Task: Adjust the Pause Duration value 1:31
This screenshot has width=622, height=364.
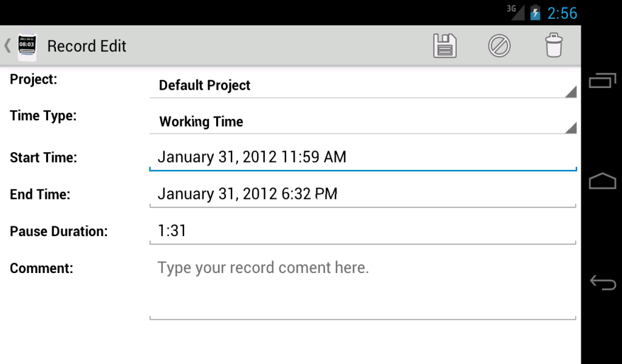Action: (x=363, y=231)
